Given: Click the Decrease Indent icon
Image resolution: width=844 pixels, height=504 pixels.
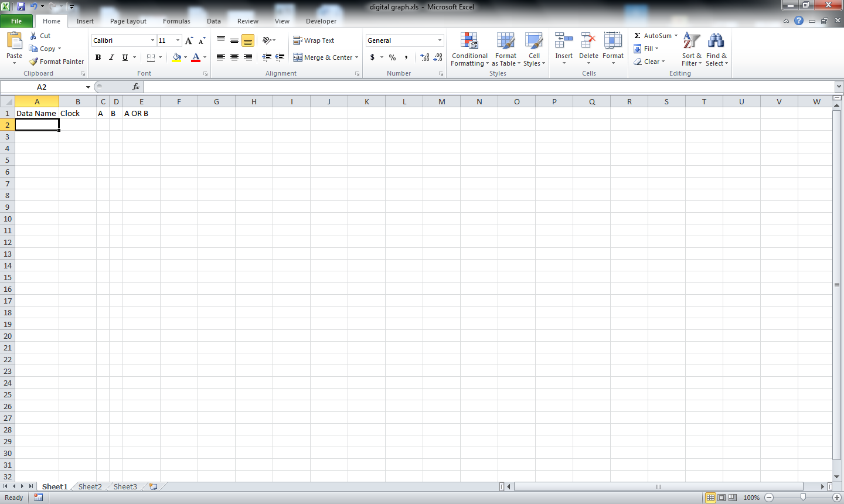Looking at the screenshot, I should pyautogui.click(x=267, y=57).
